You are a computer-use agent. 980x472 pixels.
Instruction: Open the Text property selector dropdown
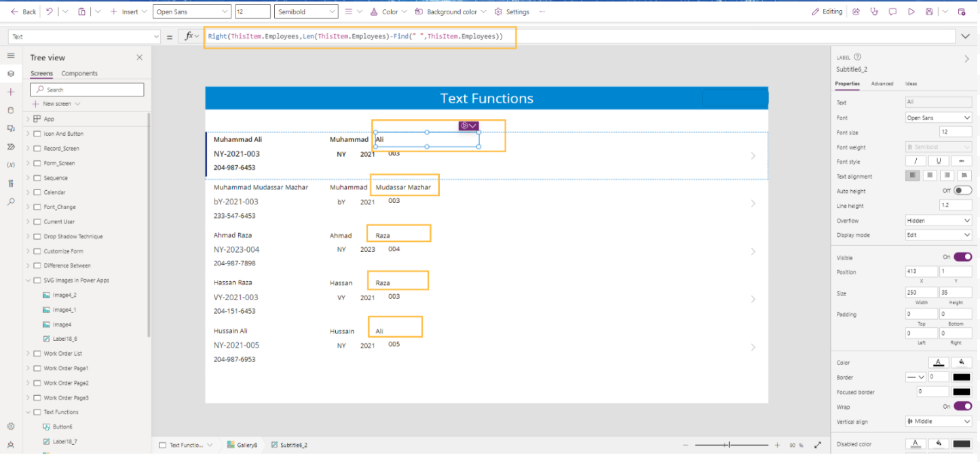84,37
